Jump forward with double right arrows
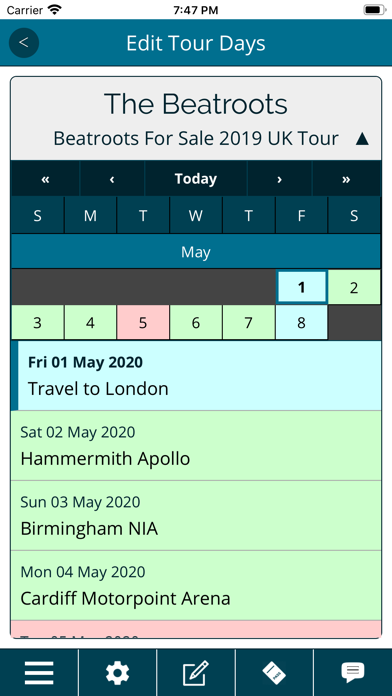 [x=346, y=179]
